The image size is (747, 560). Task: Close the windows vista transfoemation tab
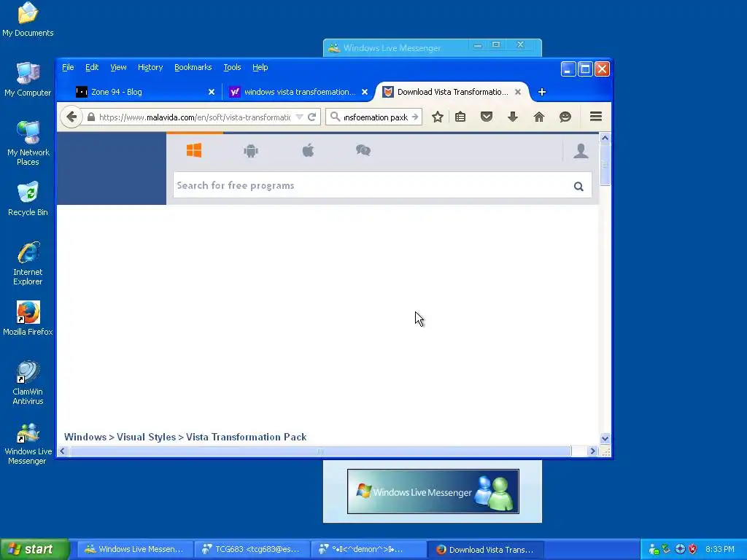point(365,92)
